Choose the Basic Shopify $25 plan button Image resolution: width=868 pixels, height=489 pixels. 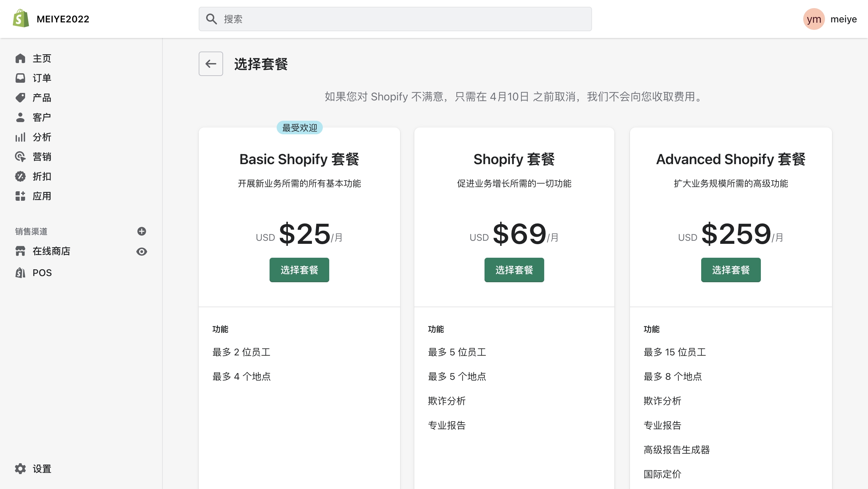pos(299,270)
